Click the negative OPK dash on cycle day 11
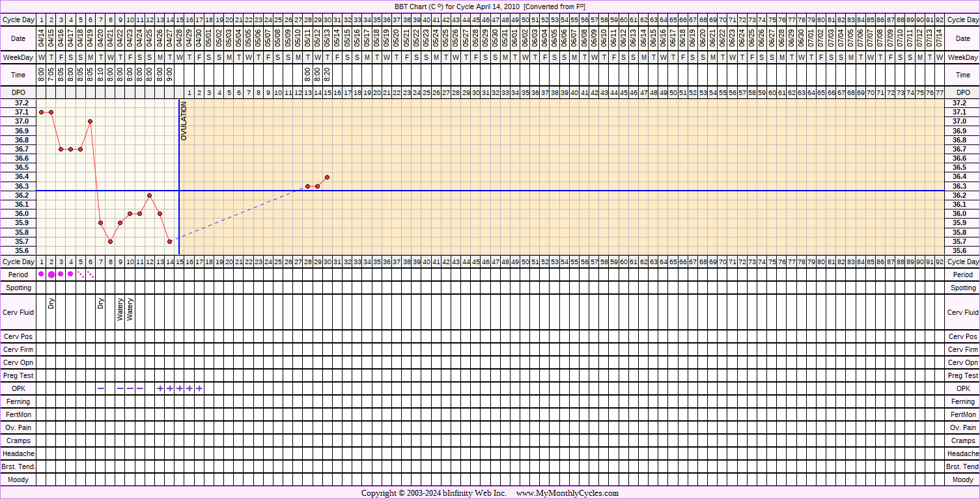 tap(140, 388)
